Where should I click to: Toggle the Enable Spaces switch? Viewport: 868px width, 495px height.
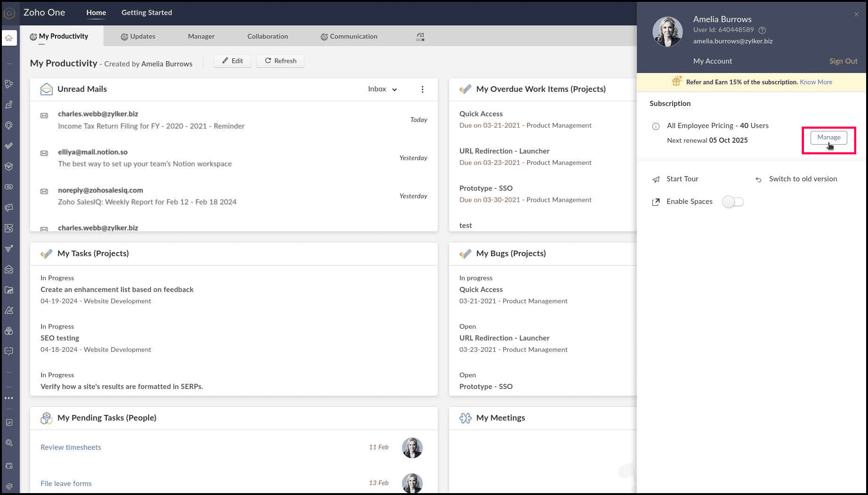pyautogui.click(x=733, y=202)
